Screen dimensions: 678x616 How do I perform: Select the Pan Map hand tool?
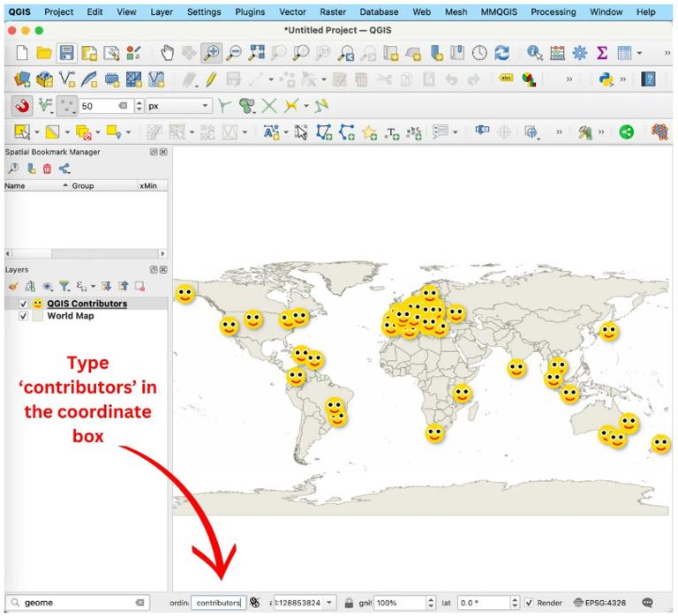pos(168,53)
